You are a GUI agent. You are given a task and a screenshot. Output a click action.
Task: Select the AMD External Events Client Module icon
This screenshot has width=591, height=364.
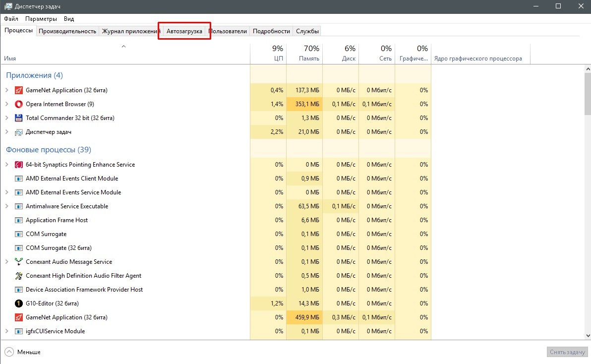click(18, 179)
